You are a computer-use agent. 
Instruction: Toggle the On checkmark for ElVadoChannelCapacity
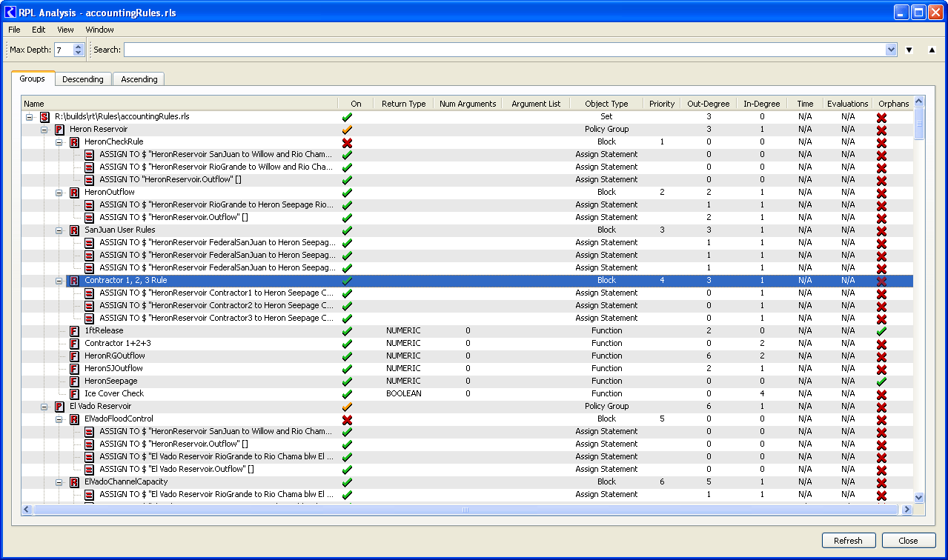pyautogui.click(x=347, y=482)
